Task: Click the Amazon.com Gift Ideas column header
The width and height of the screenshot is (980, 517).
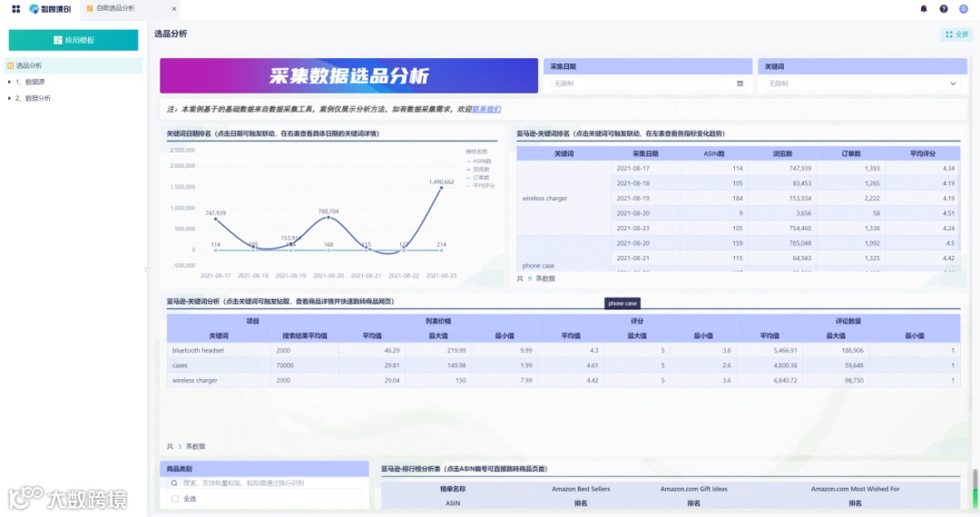Action: tap(694, 489)
